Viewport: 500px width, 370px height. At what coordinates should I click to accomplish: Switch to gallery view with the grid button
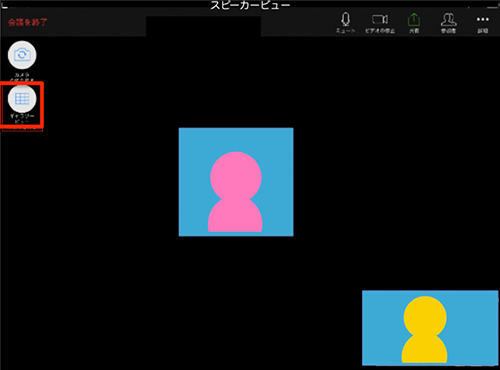tap(22, 99)
